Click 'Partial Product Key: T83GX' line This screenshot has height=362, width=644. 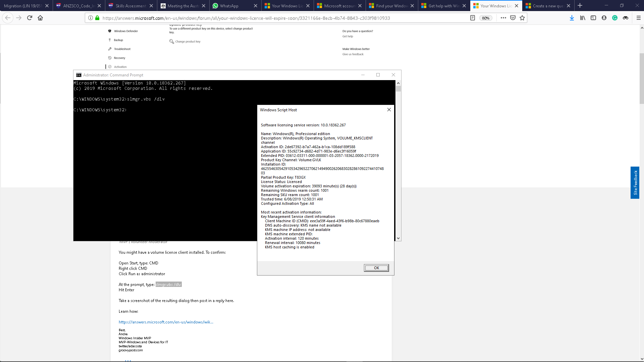point(283,177)
